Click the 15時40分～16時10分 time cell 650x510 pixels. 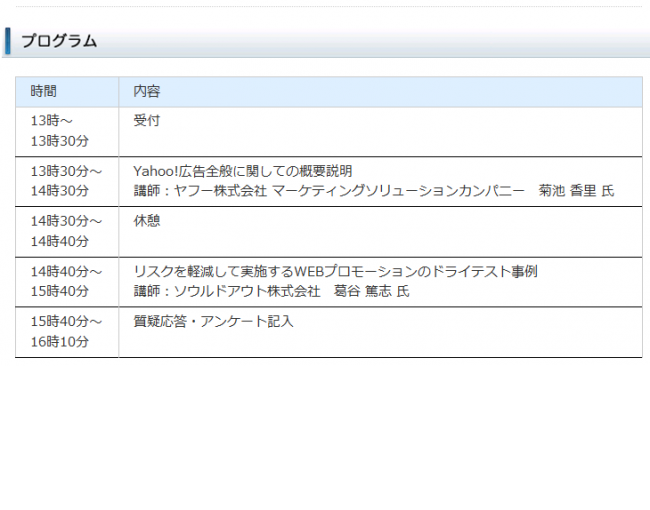67,332
